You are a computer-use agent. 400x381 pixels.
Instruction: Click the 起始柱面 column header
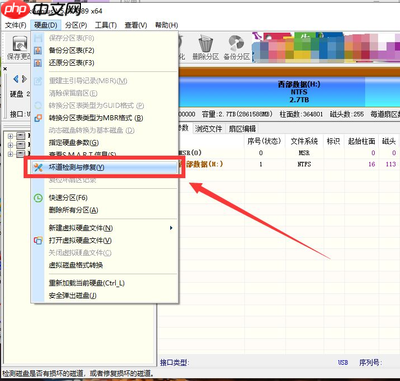coord(361,141)
